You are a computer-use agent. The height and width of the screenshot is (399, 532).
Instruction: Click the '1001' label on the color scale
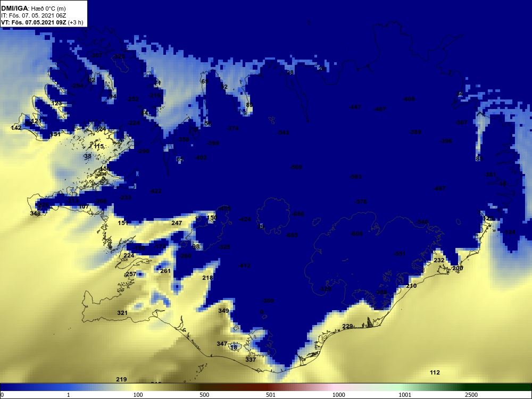pos(405,395)
